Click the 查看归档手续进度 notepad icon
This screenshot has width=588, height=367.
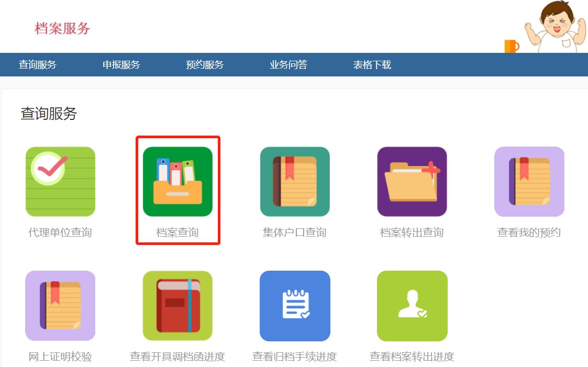coord(295,306)
